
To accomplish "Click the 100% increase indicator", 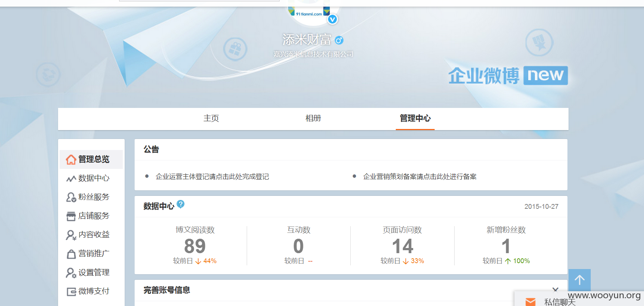I will pos(517,261).
